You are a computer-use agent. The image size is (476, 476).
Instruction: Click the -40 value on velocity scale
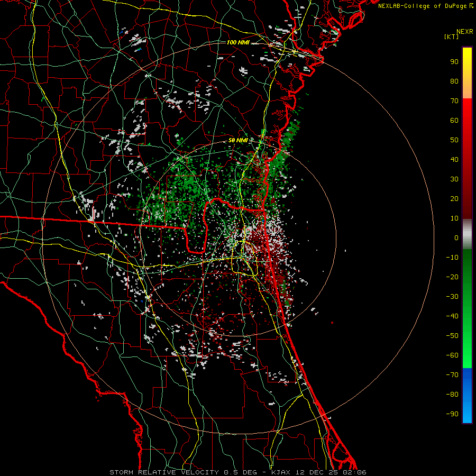[452, 316]
